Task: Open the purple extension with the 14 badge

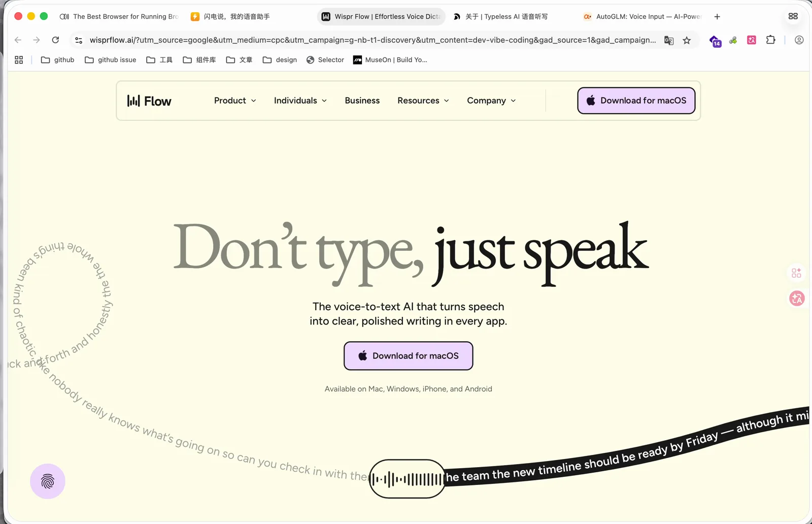Action: click(x=715, y=41)
